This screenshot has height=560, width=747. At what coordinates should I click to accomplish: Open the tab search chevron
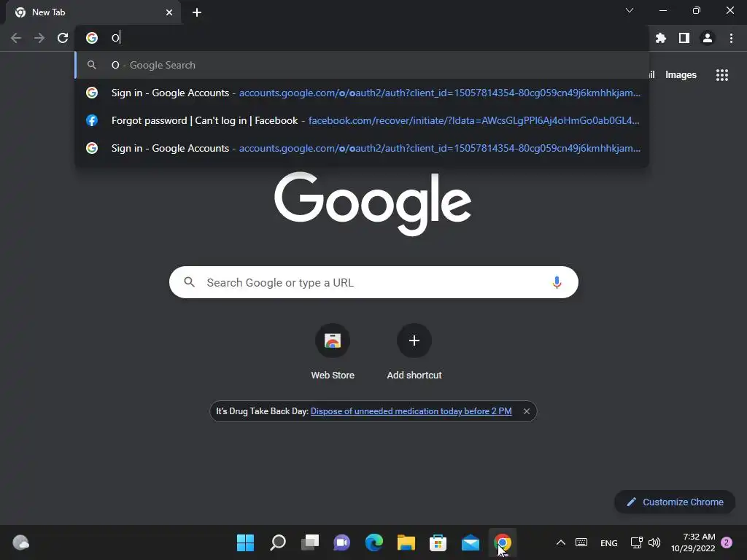(x=630, y=10)
